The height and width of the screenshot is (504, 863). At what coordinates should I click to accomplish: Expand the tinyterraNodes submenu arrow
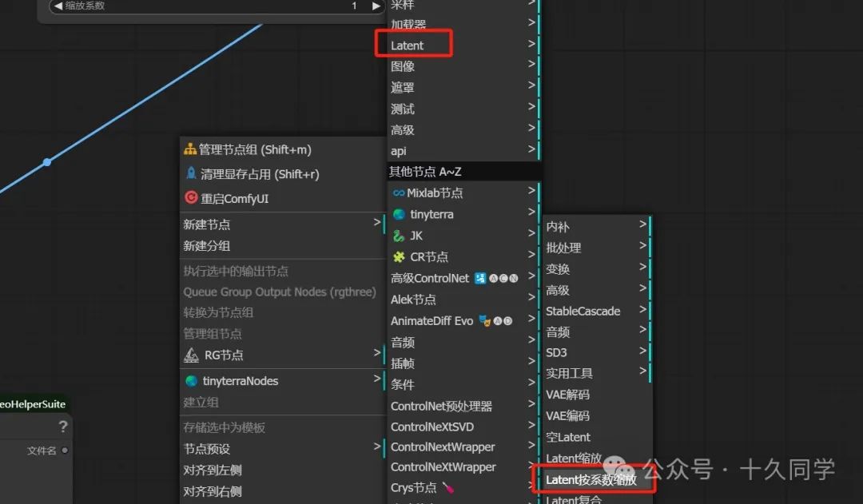click(377, 379)
